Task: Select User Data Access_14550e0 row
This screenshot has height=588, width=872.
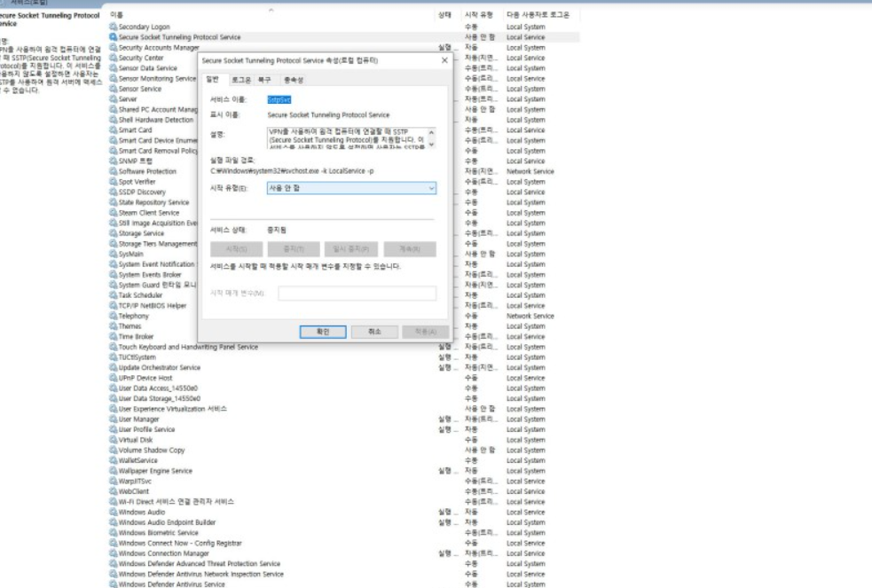Action: 343,388
